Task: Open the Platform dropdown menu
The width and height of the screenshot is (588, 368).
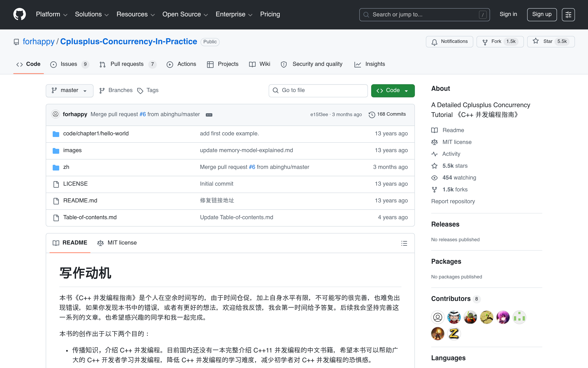Action: click(x=51, y=14)
